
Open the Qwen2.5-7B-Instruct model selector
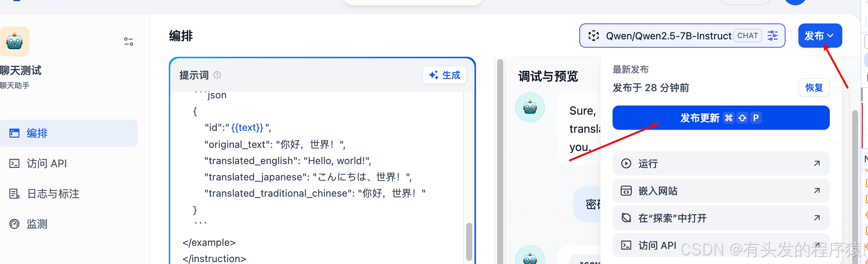point(682,36)
